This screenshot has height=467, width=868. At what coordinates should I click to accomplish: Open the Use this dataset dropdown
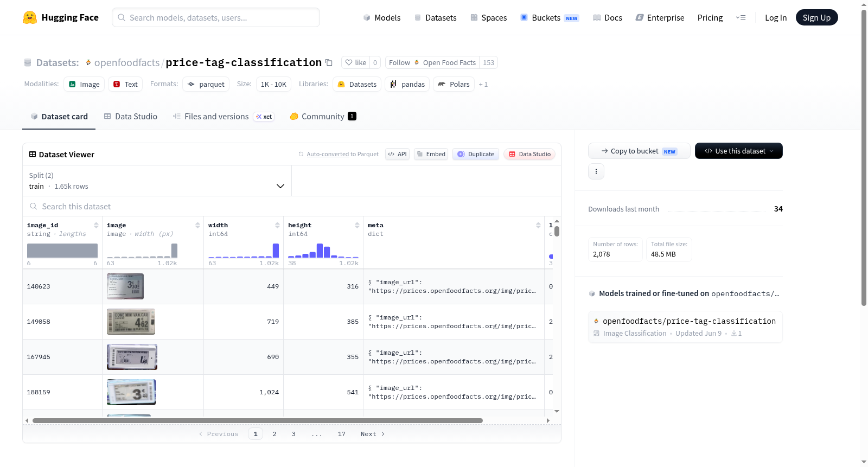click(x=739, y=151)
